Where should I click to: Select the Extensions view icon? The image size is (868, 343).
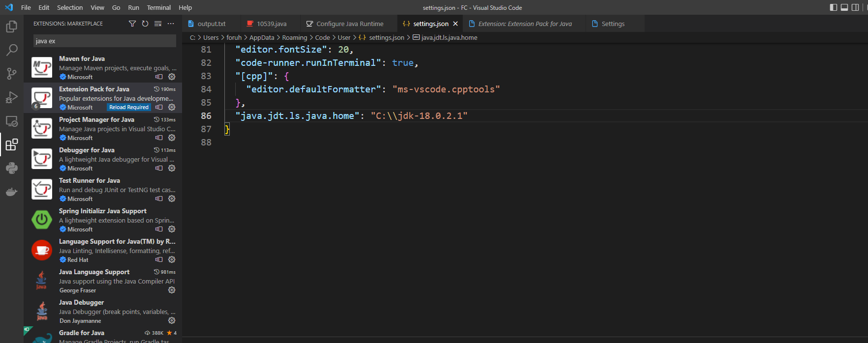[11, 144]
